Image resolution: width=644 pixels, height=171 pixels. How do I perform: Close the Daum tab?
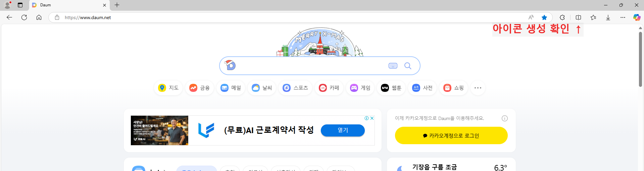[104, 5]
